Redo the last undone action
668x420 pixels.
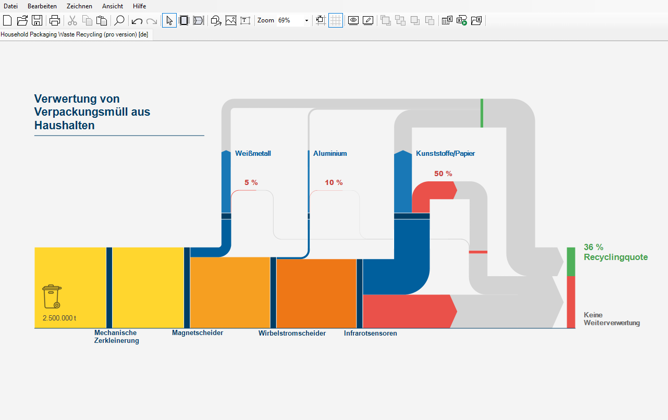[151, 20]
